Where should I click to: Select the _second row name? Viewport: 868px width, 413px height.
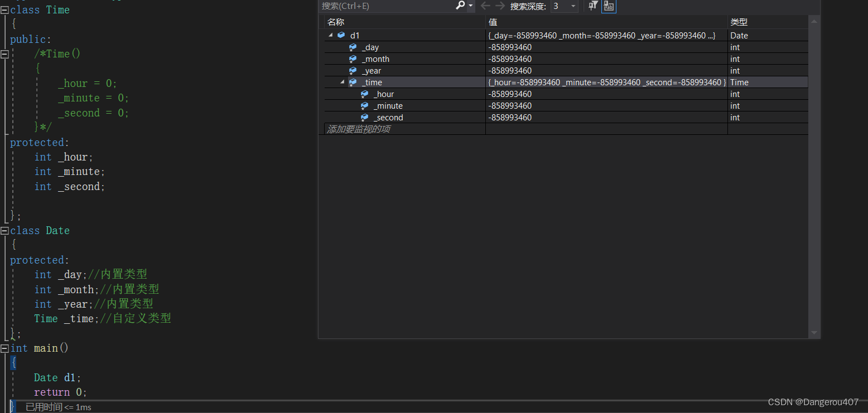[388, 118]
